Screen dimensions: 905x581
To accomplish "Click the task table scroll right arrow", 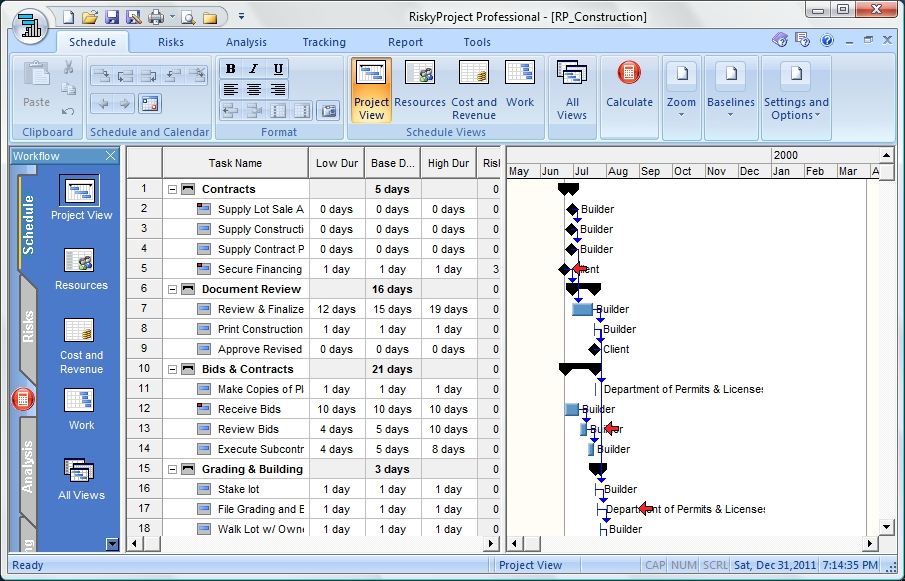I will coord(491,543).
